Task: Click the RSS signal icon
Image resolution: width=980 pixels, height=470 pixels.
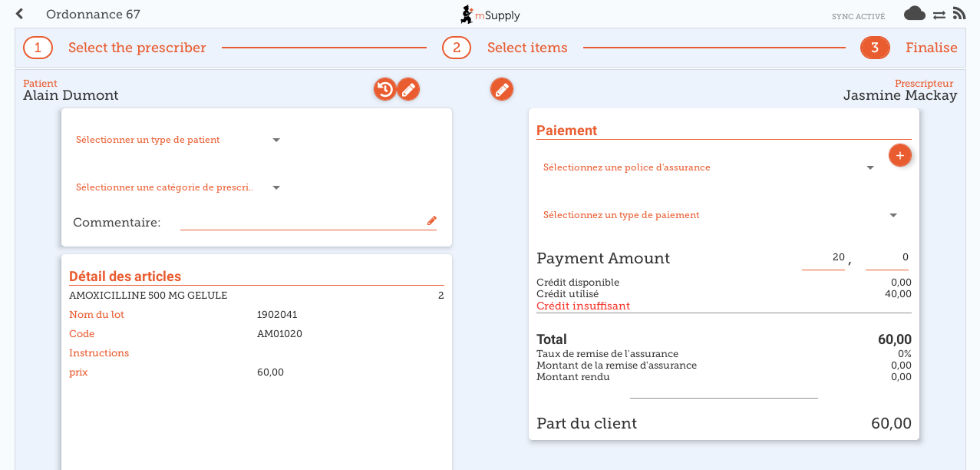Action: pyautogui.click(x=959, y=14)
